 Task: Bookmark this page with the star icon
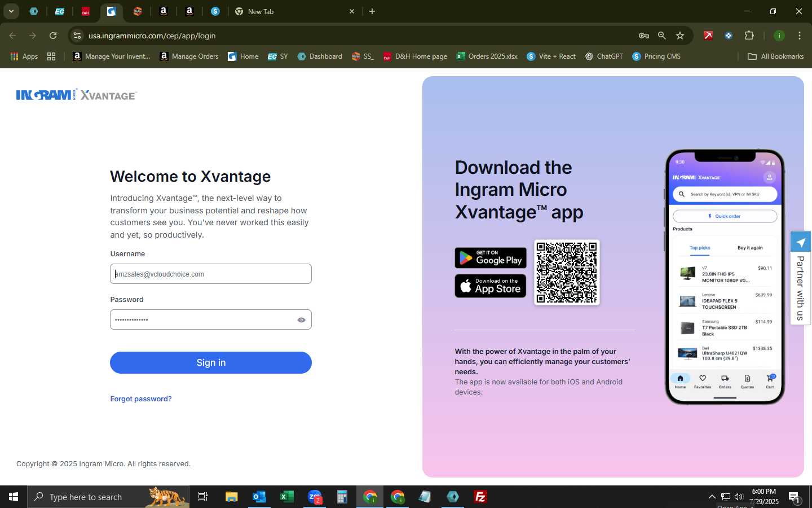coord(680,36)
